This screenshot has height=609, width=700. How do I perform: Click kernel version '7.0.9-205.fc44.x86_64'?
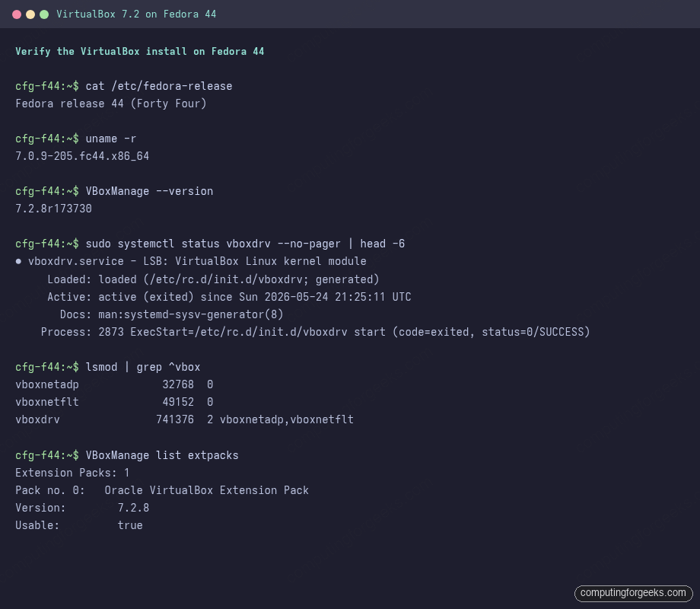82,156
